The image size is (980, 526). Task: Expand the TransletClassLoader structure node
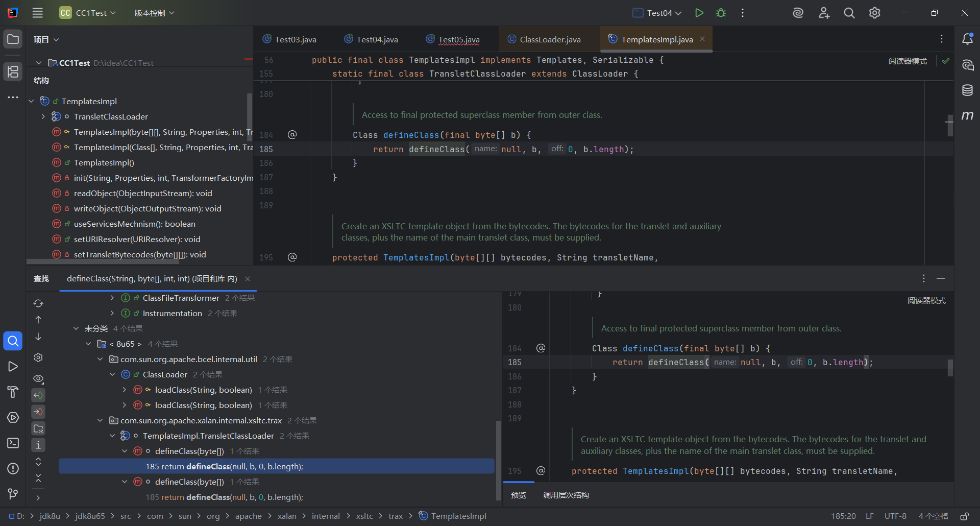tap(43, 116)
